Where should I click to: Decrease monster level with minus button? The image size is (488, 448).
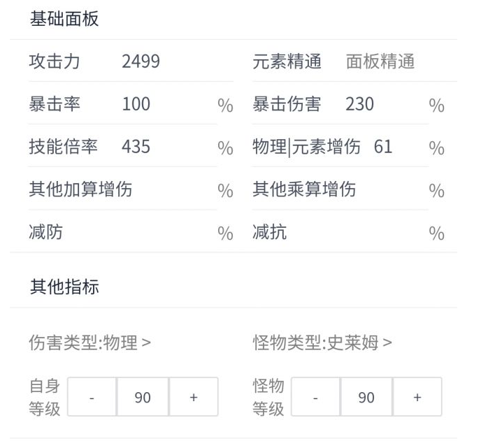pyautogui.click(x=315, y=397)
